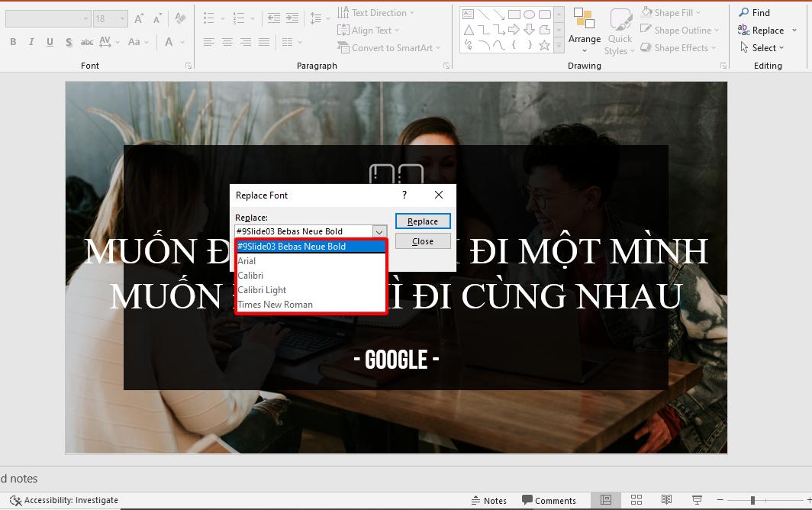812x510 pixels.
Task: Adjust the zoom slider in status bar
Action: [754, 500]
